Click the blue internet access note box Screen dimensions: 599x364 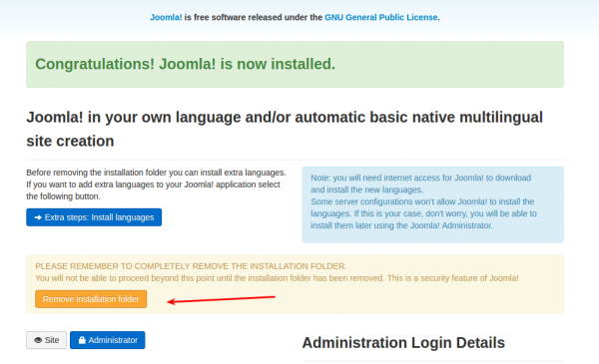coord(433,204)
